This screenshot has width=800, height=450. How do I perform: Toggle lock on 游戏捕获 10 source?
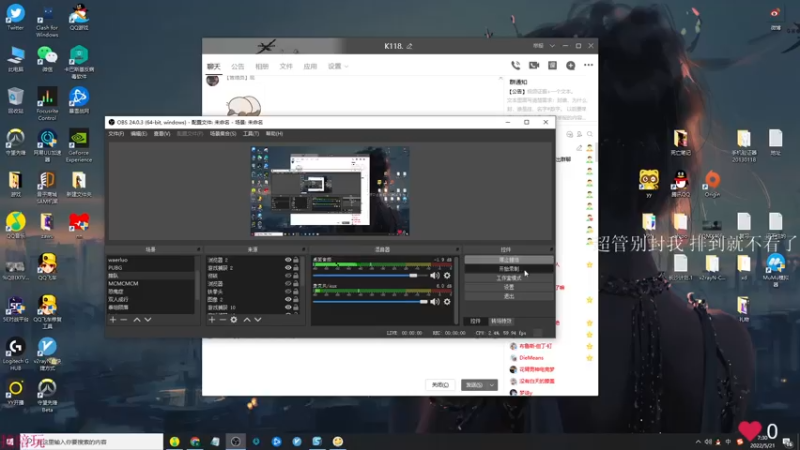point(296,308)
